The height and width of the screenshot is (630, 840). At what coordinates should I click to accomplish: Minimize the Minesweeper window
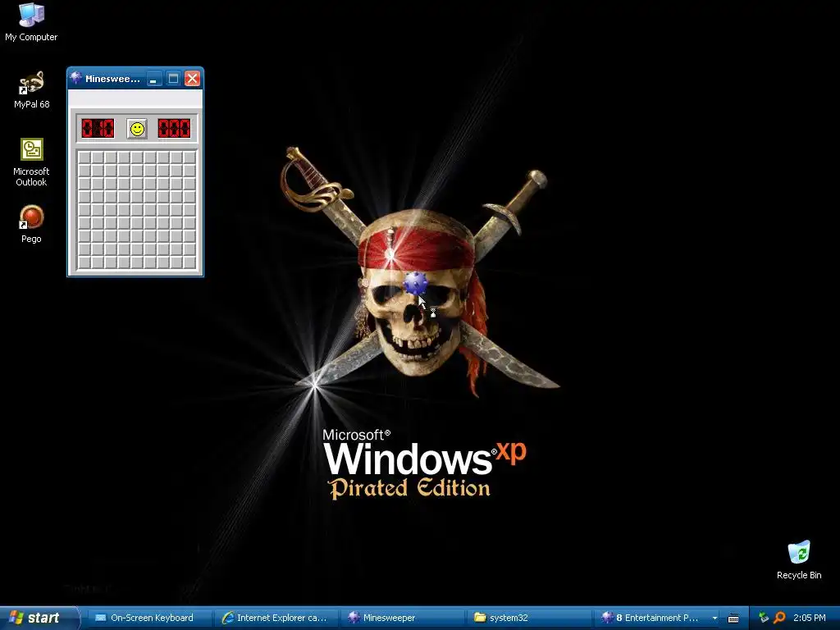tap(153, 79)
